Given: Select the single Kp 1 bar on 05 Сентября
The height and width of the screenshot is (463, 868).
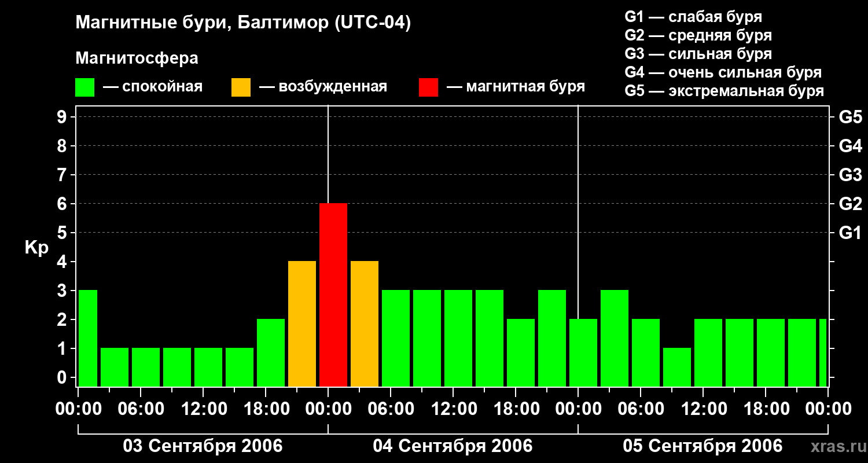Looking at the screenshot, I should pyautogui.click(x=677, y=368).
